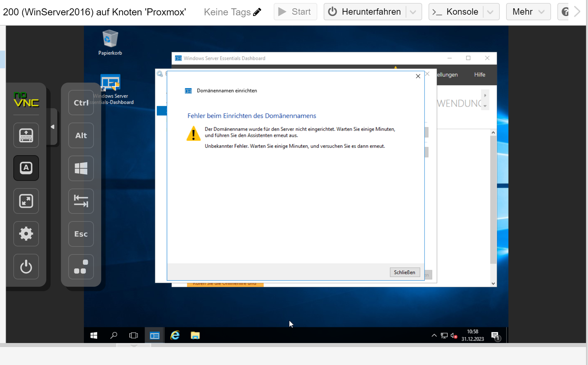Open the Action Center notifications
Image resolution: width=588 pixels, height=365 pixels.
tap(496, 336)
